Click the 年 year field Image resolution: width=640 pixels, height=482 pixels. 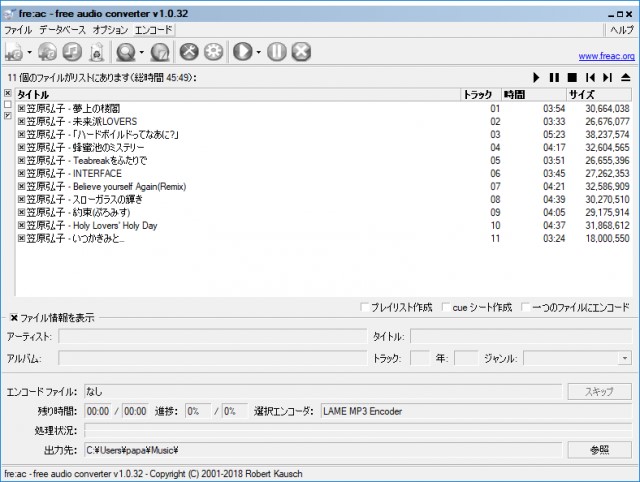(466, 358)
